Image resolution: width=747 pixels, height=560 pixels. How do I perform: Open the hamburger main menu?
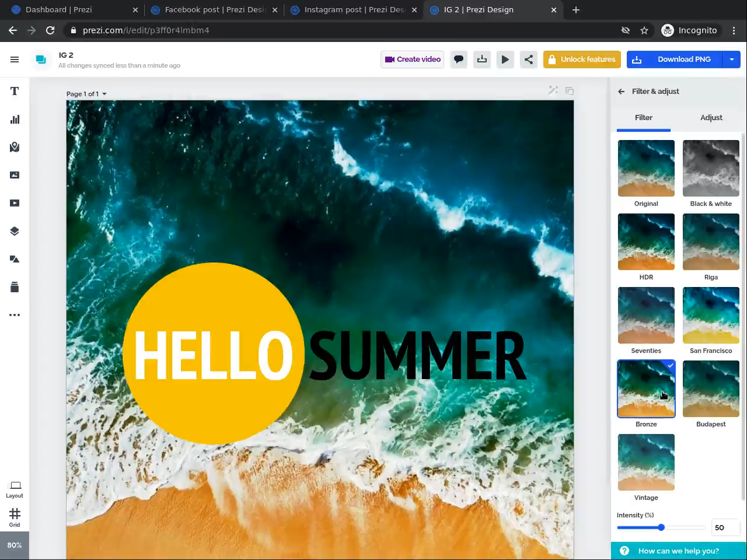click(15, 59)
